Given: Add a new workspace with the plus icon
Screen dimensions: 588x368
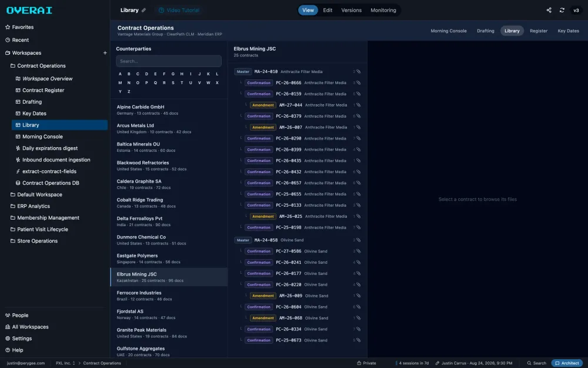Looking at the screenshot, I should tap(105, 53).
